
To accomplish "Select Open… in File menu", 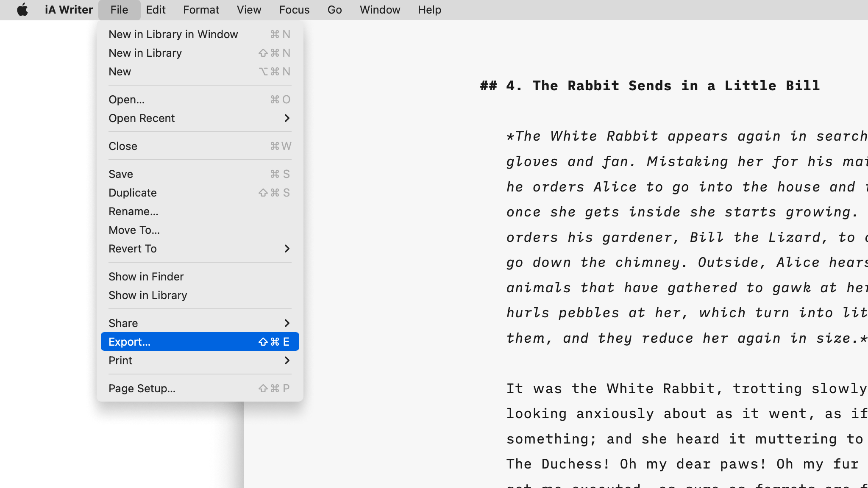I will tap(126, 100).
